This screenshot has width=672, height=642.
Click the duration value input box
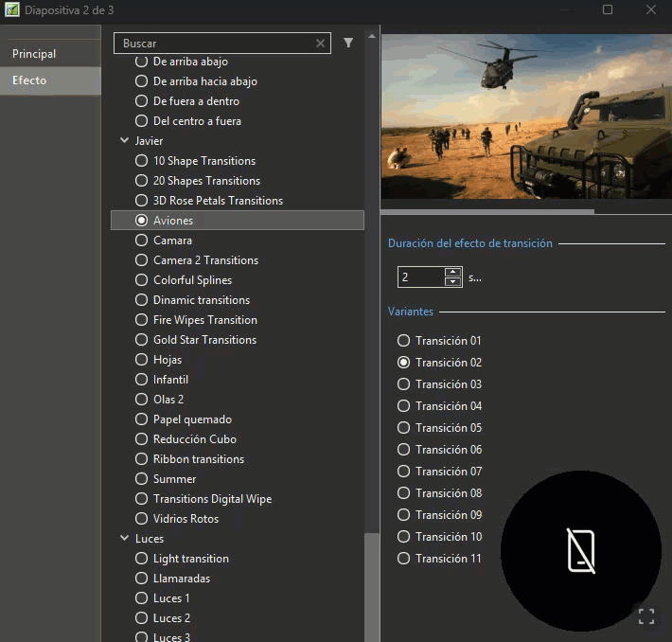tap(420, 277)
